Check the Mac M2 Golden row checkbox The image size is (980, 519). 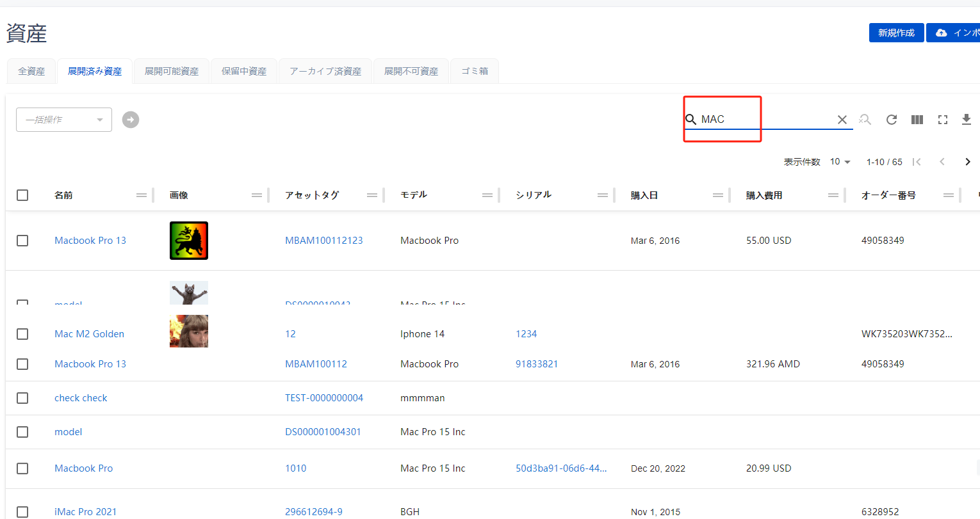(22, 334)
